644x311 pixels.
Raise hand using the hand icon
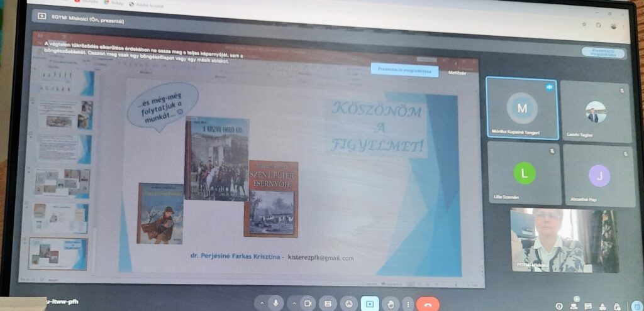tap(391, 304)
